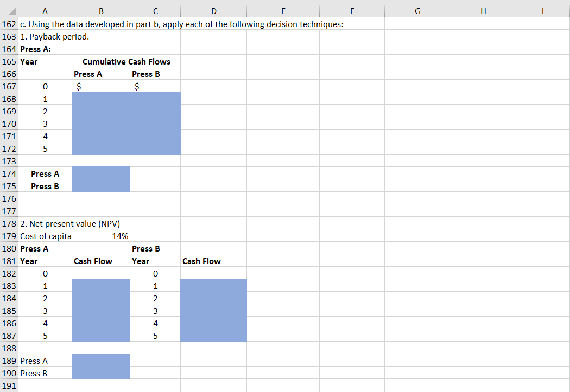Select blue NPV result cell for Press B
570x392 pixels.
point(101,373)
